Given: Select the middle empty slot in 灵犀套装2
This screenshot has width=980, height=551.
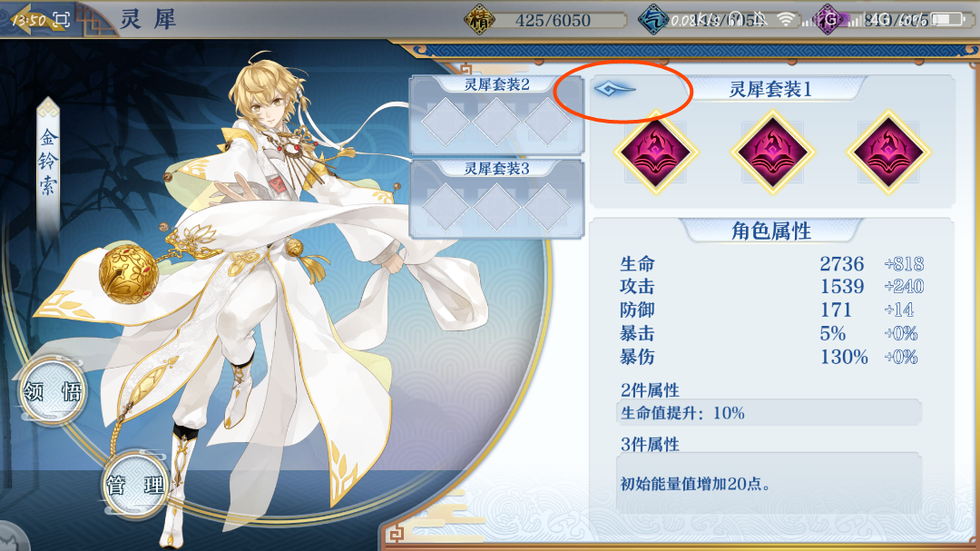Looking at the screenshot, I should pos(496,122).
